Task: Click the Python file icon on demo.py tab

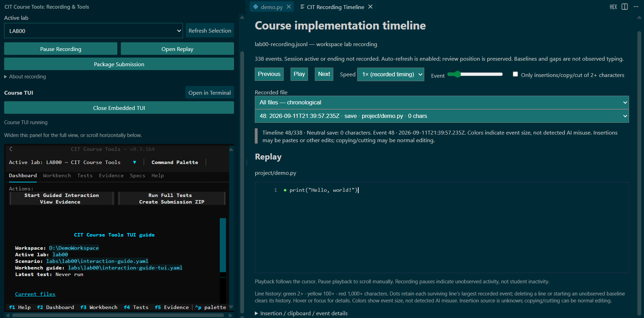Action: (256, 7)
